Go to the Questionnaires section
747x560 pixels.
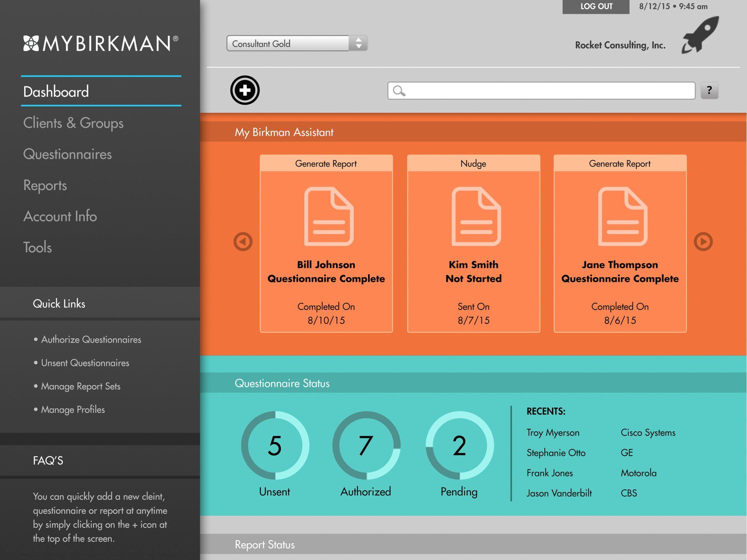pyautogui.click(x=67, y=154)
